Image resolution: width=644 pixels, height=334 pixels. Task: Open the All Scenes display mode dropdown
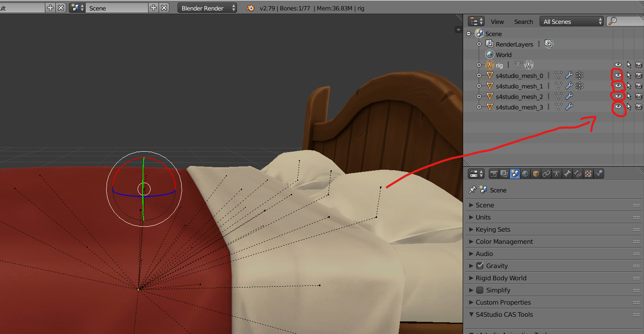tap(571, 21)
